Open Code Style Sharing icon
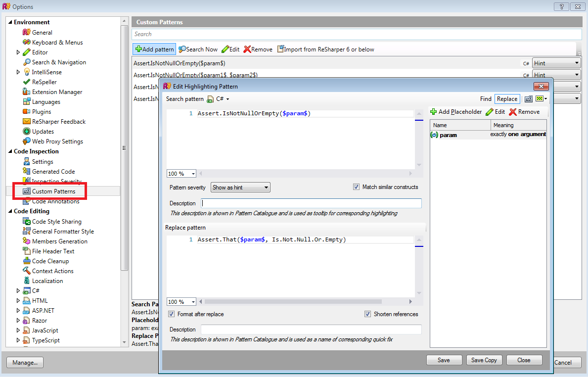The image size is (588, 377). [x=26, y=221]
